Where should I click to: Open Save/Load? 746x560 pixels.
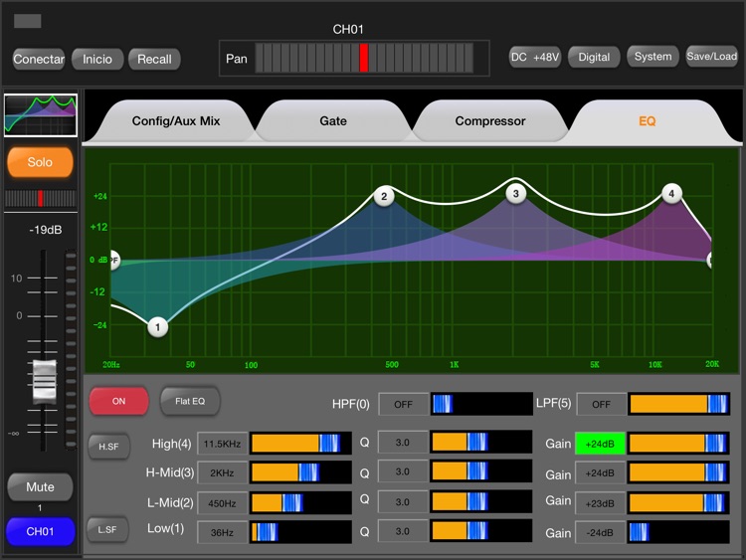pos(712,56)
